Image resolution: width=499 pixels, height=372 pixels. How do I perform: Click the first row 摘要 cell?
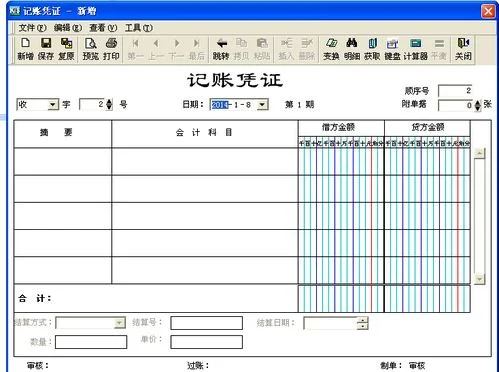coord(63,162)
